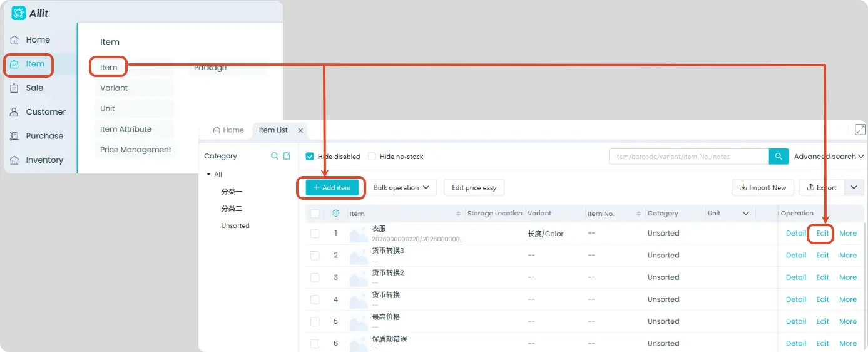Open the Home sidebar icon
The width and height of the screenshot is (868, 352).
click(x=14, y=40)
